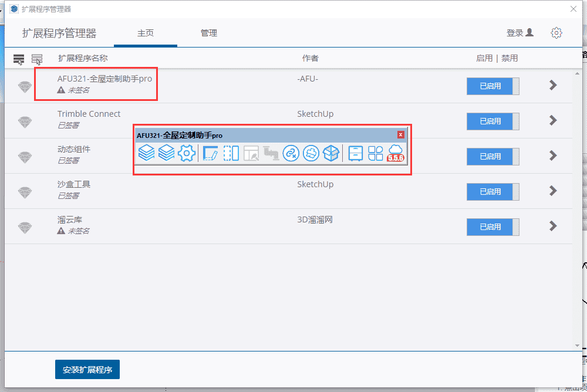
Task: Click the open box export icon in AFU321 toolbar
Action: pyautogui.click(x=329, y=153)
